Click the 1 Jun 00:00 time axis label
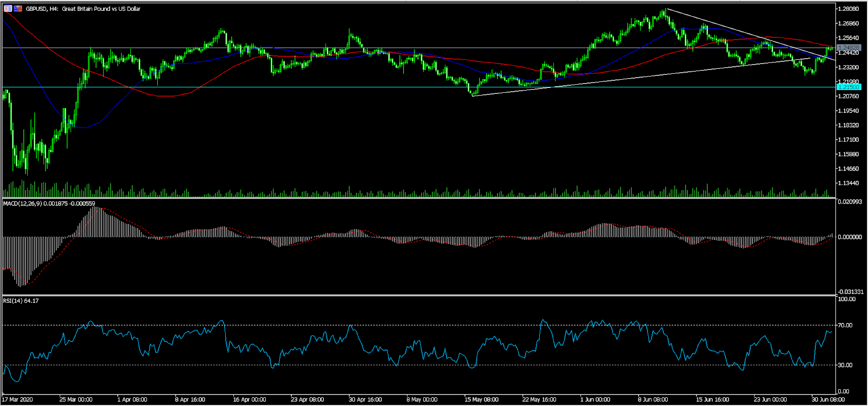 [595, 399]
